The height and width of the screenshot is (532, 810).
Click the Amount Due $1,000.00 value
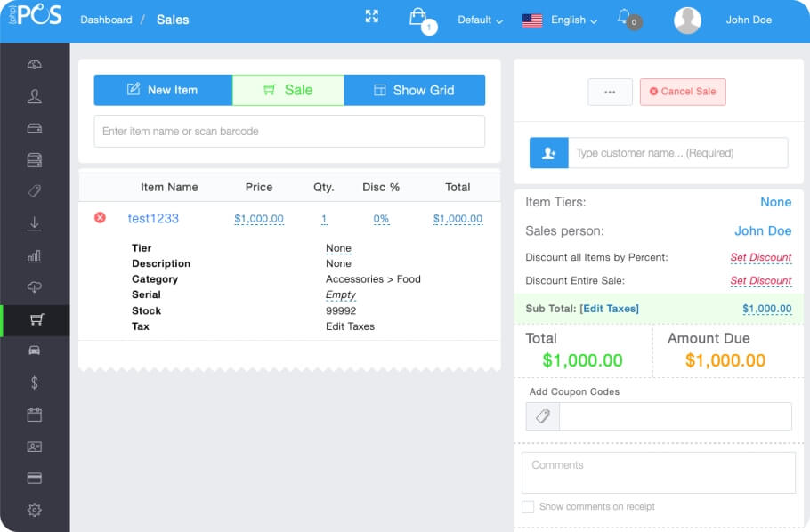pyautogui.click(x=725, y=360)
